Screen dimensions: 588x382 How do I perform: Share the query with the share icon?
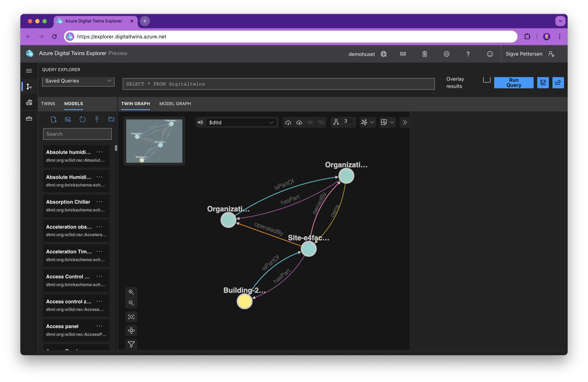[558, 83]
